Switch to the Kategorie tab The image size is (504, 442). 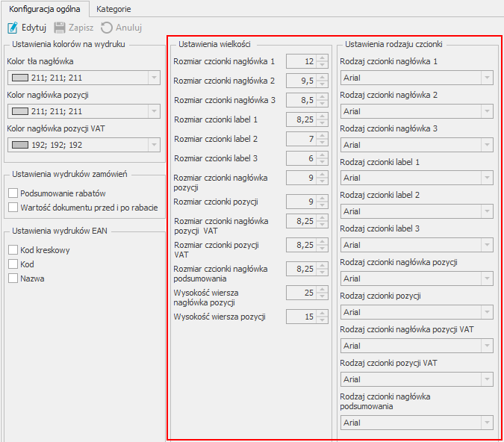point(113,9)
